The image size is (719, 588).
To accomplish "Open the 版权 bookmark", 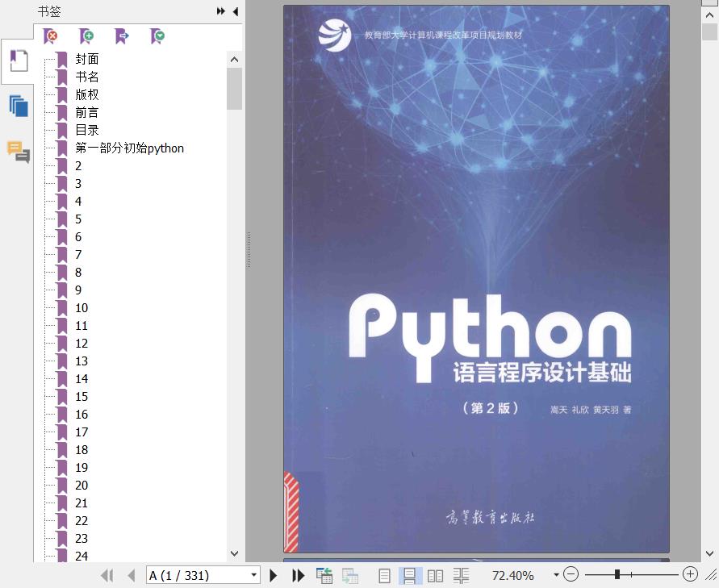I will point(86,94).
